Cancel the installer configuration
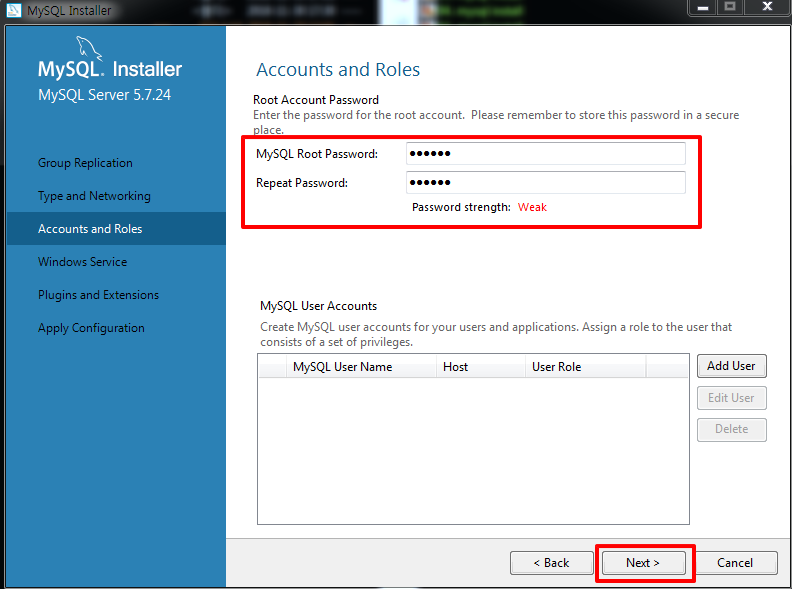This screenshot has height=589, width=792. [735, 562]
